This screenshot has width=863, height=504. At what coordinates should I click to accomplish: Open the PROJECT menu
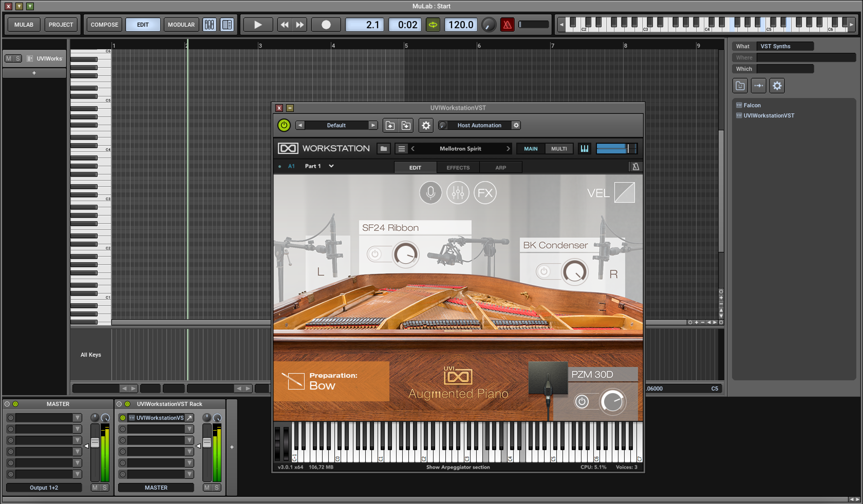pyautogui.click(x=61, y=25)
